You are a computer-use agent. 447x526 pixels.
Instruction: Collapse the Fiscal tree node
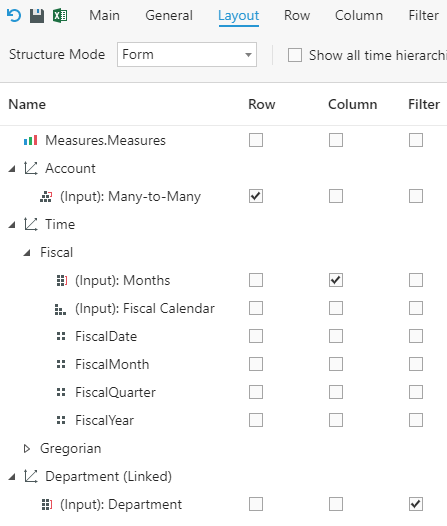coord(27,253)
